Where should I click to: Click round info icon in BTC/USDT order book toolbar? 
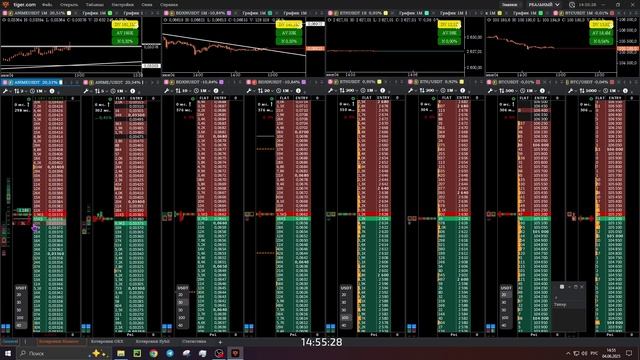(625, 91)
